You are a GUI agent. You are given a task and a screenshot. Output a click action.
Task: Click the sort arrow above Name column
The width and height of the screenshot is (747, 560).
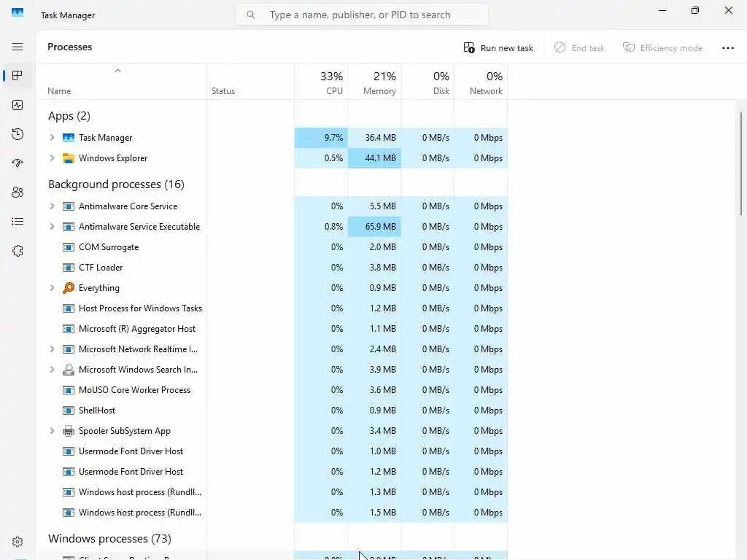[117, 71]
